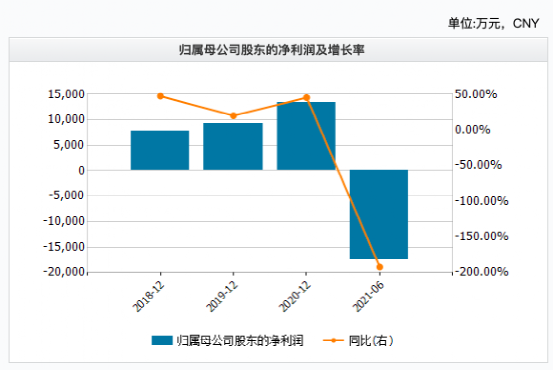Select the orange point at 2021-06 bottom
The height and width of the screenshot is (370, 553).
[x=379, y=267]
